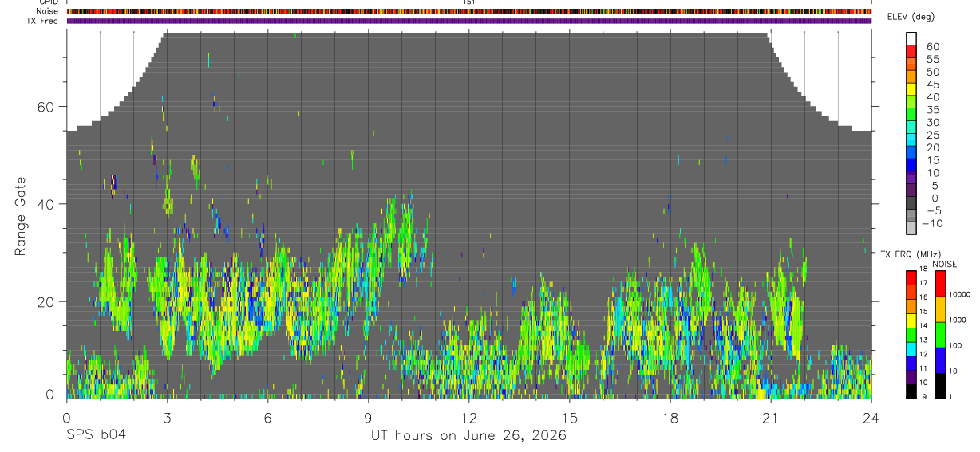The width and height of the screenshot is (980, 452).
Task: Select the green swatch in the NOISE colorbar
Action: click(x=940, y=335)
